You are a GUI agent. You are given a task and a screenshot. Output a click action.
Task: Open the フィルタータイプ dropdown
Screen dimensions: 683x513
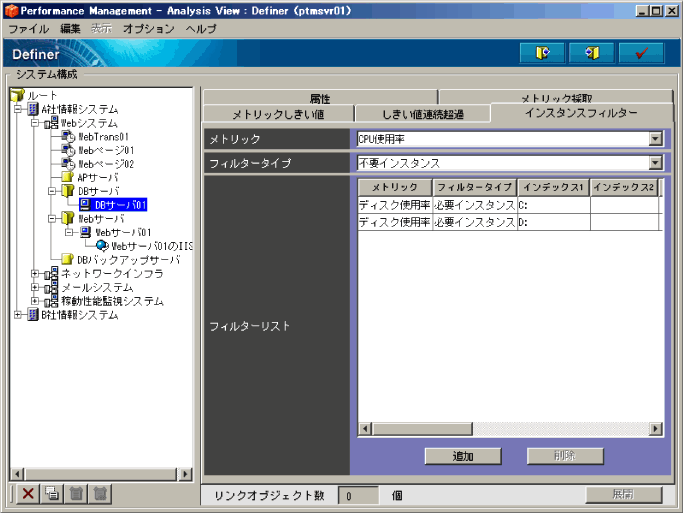pos(655,163)
